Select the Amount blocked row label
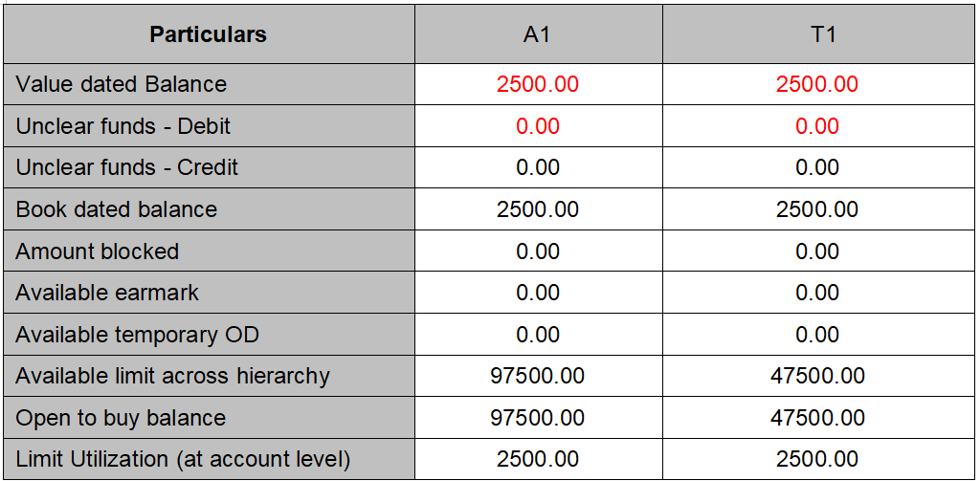Viewport: 980px width, 481px height. [98, 251]
